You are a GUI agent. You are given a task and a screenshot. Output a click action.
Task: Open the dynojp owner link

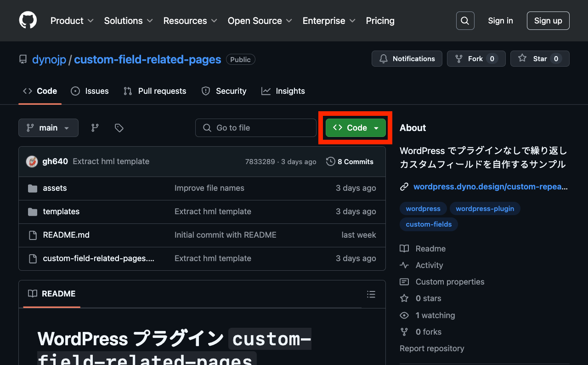pos(49,59)
